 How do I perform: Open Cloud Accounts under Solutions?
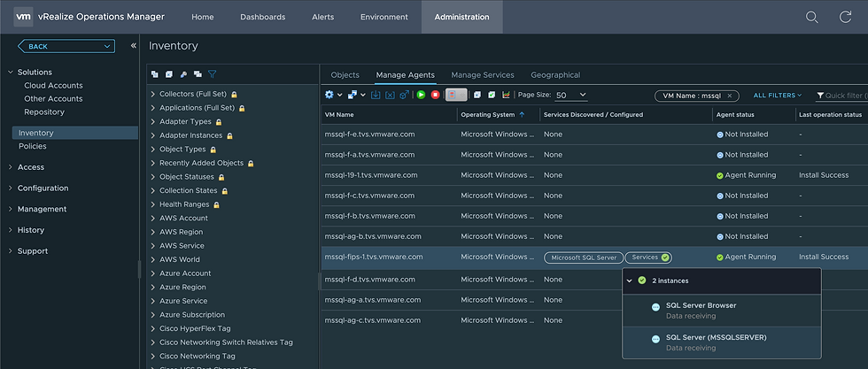[x=53, y=86]
